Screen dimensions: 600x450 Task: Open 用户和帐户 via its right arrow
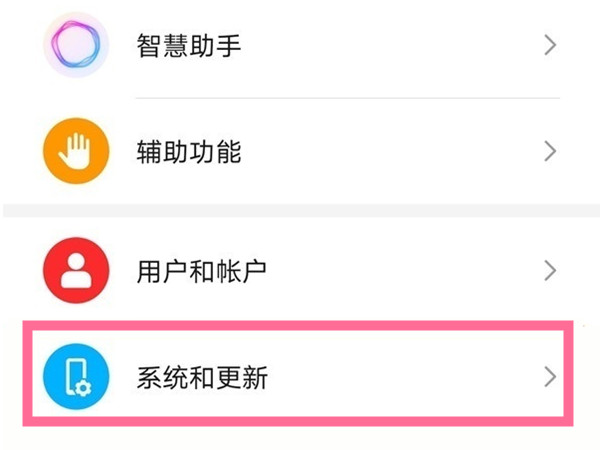coord(549,270)
